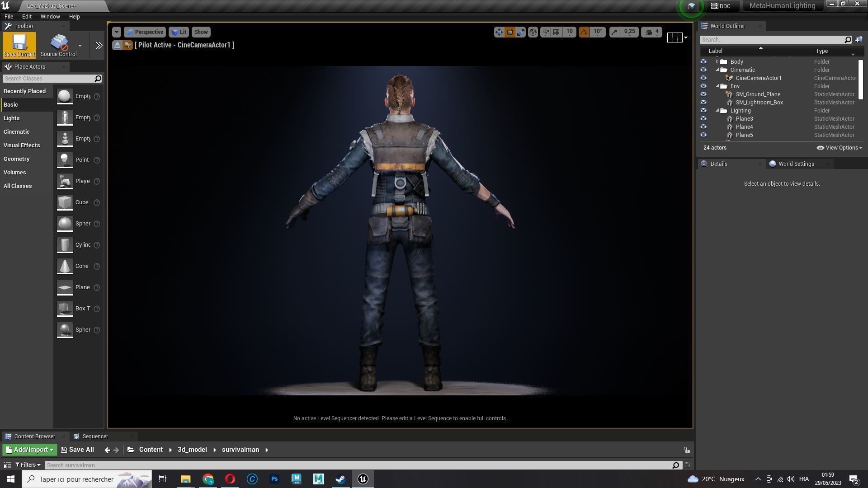This screenshot has height=488, width=868.
Task: Open Source Control dropdown arrow
Action: coord(80,46)
